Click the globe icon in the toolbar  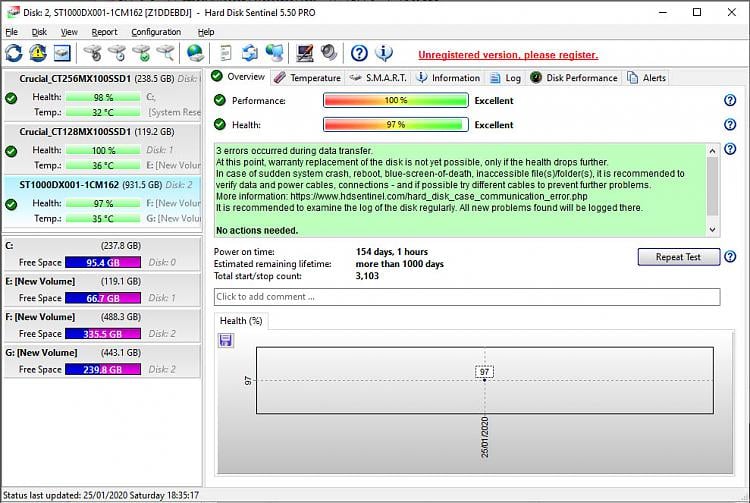click(195, 53)
